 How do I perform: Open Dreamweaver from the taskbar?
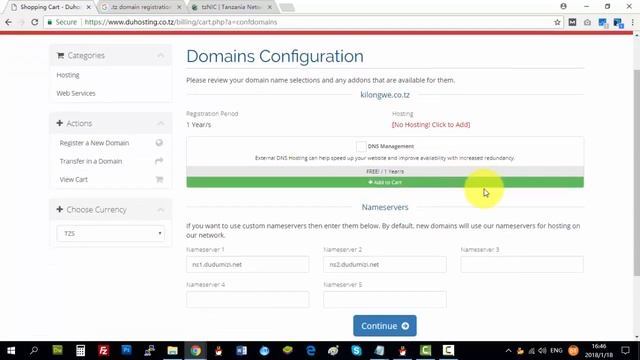(57, 350)
